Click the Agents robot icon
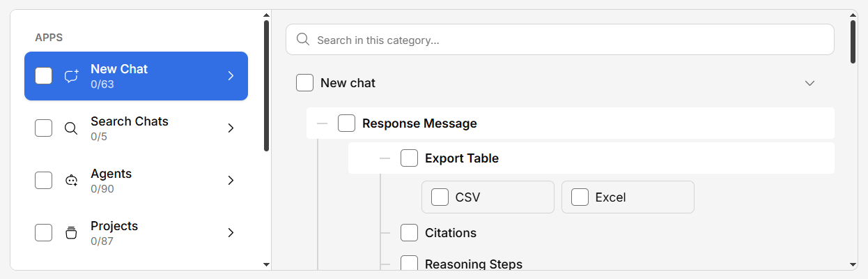Screen dimensions: 868x279 point(71,181)
